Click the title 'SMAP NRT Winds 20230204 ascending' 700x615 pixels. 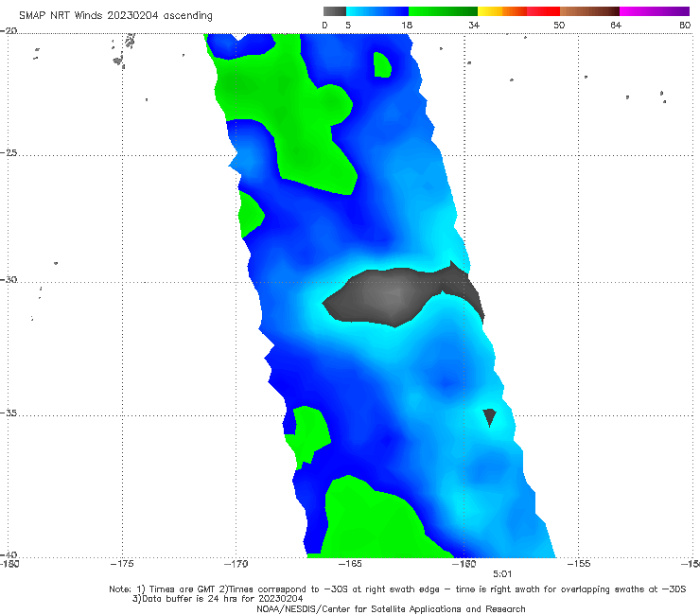click(115, 16)
